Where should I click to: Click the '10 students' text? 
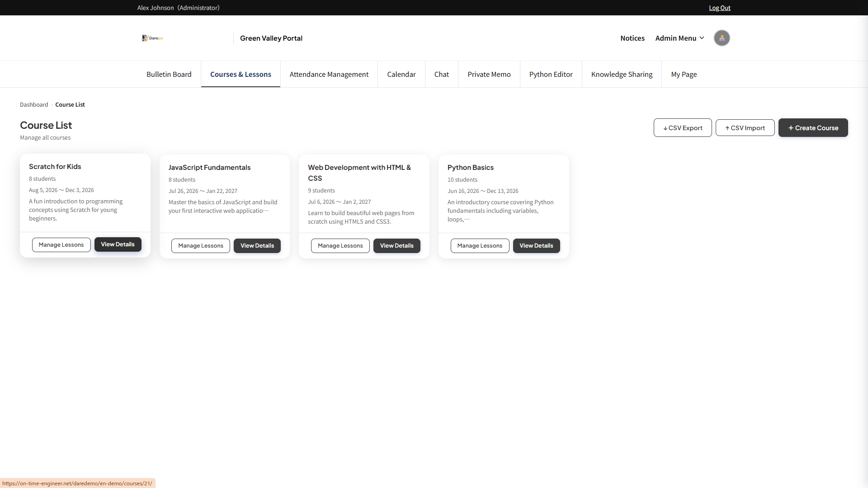click(x=462, y=179)
